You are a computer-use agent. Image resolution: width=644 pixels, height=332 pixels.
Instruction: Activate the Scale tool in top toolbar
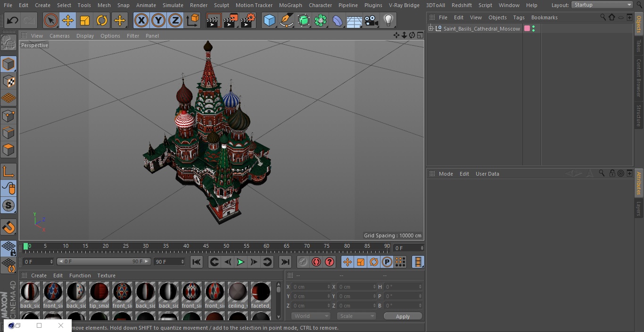tap(85, 20)
